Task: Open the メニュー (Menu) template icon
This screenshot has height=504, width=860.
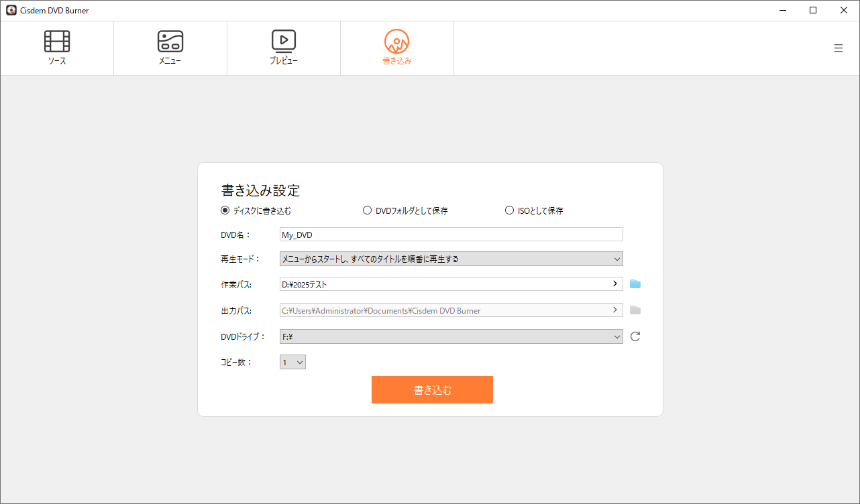Action: 170,42
